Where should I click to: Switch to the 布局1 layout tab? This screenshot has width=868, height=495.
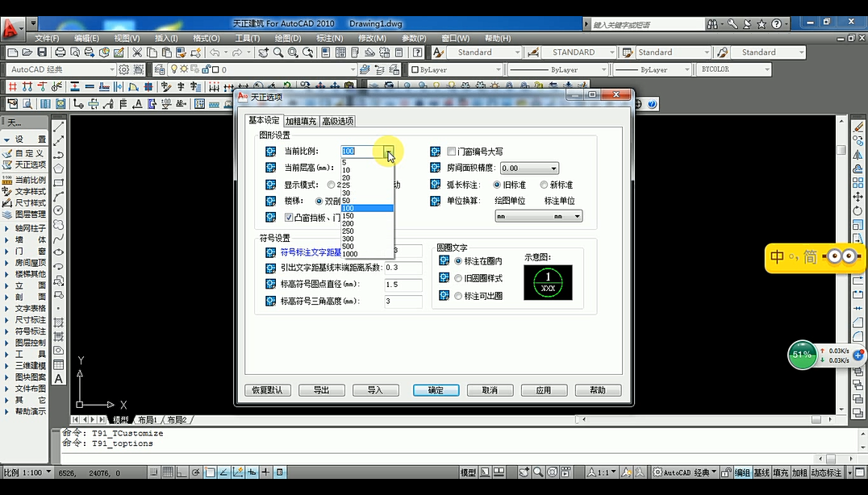click(x=149, y=419)
